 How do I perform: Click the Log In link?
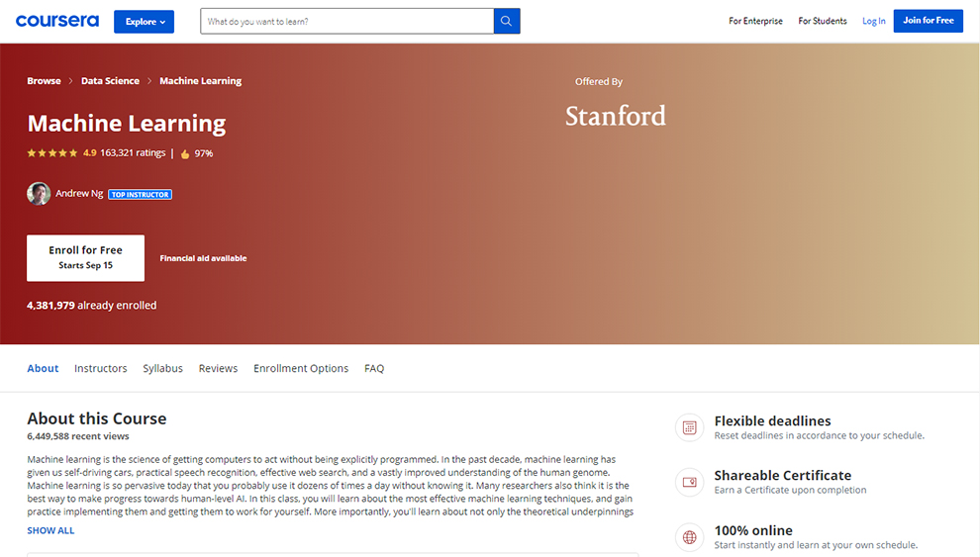[x=874, y=21]
